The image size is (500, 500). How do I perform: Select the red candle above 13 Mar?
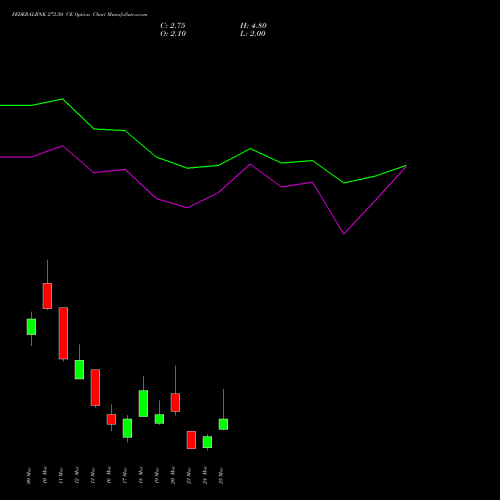(x=95, y=387)
